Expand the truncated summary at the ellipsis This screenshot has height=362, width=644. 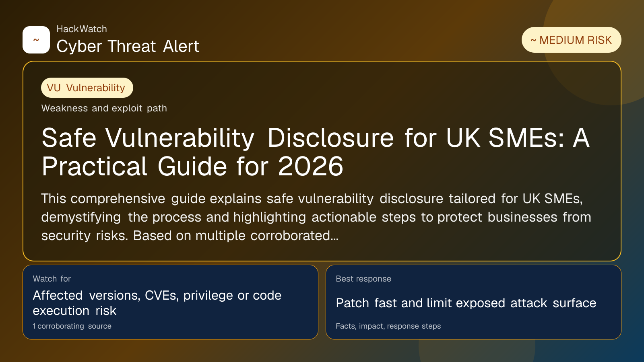point(334,236)
